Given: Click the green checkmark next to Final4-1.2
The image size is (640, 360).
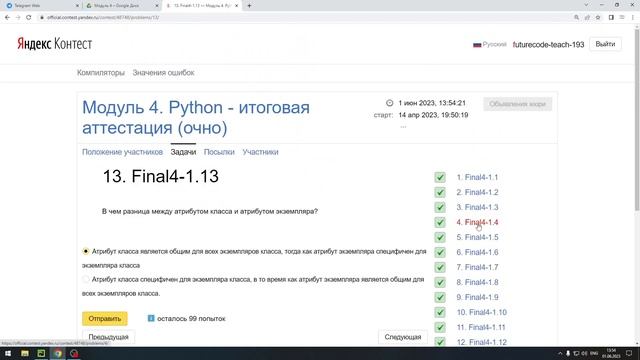Looking at the screenshot, I should [x=440, y=192].
